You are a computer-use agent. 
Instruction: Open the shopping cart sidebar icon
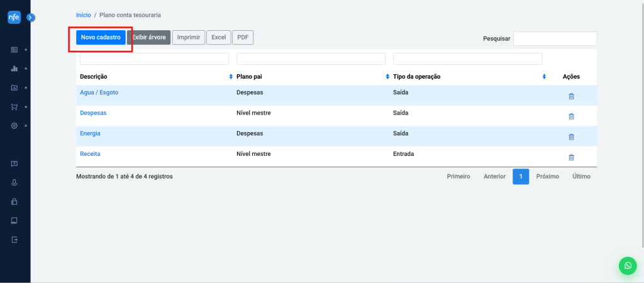point(14,107)
